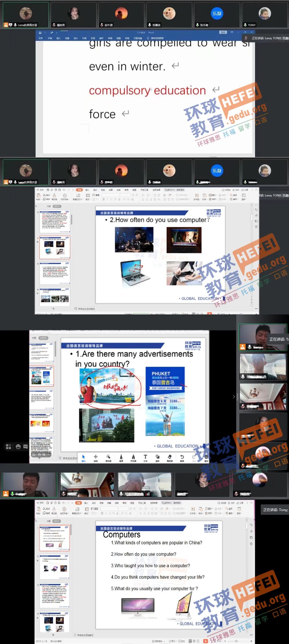The height and width of the screenshot is (644, 289).
Task: Open the emoji reaction icon beside advertisement slide
Action: point(18,446)
